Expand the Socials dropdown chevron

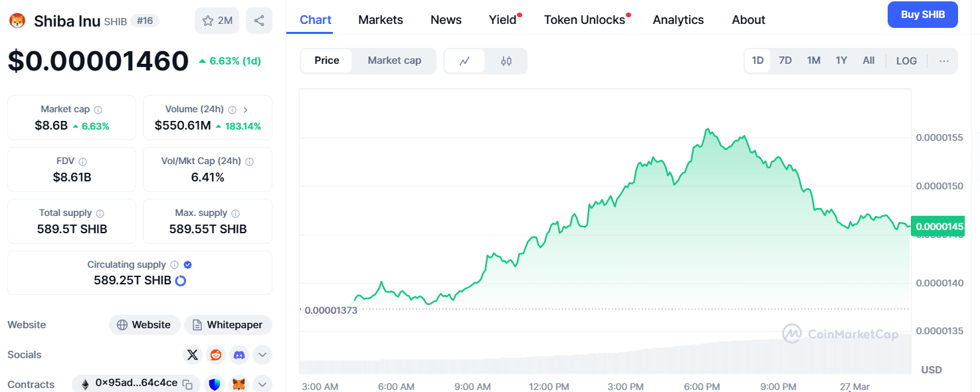262,355
